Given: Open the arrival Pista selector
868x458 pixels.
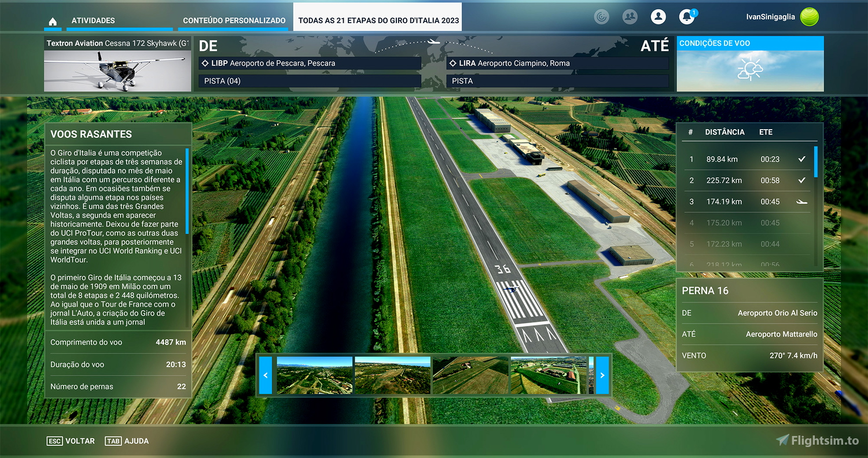Looking at the screenshot, I should point(558,81).
